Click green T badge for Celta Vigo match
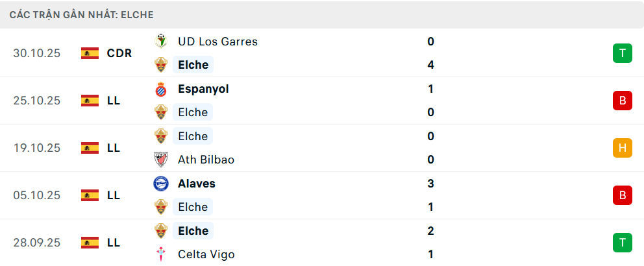This screenshot has height=266, width=644. click(622, 243)
